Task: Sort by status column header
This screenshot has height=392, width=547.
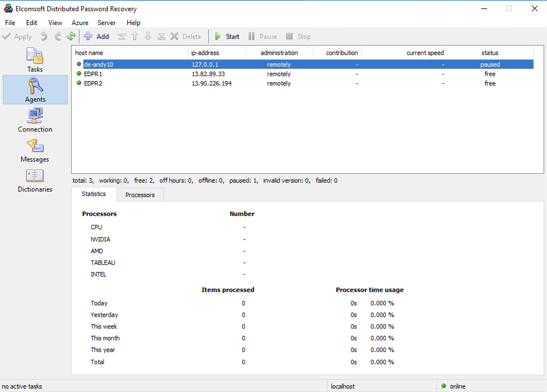Action: [x=490, y=53]
